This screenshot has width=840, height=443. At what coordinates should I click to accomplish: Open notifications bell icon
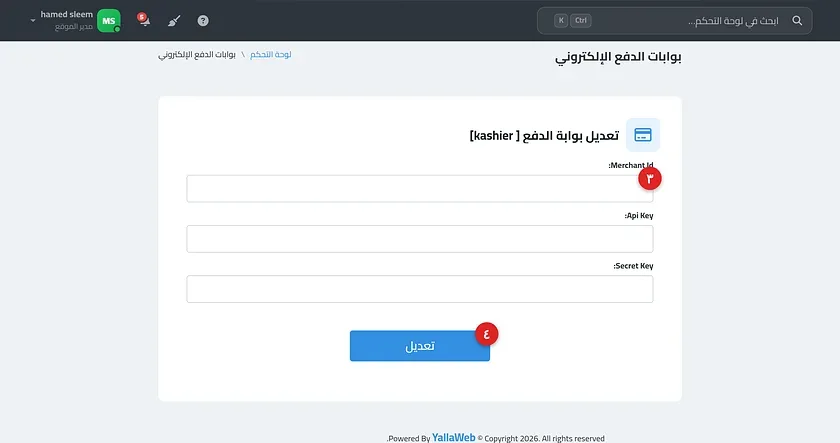point(144,20)
